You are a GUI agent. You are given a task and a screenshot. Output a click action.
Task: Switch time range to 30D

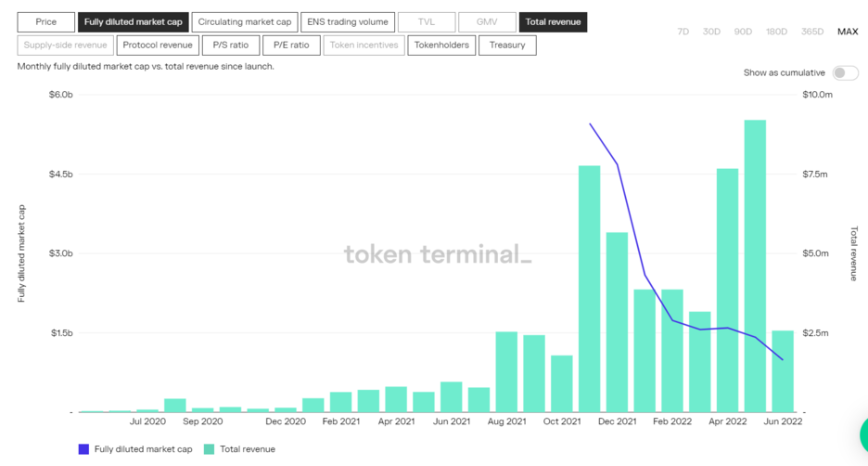pos(711,32)
